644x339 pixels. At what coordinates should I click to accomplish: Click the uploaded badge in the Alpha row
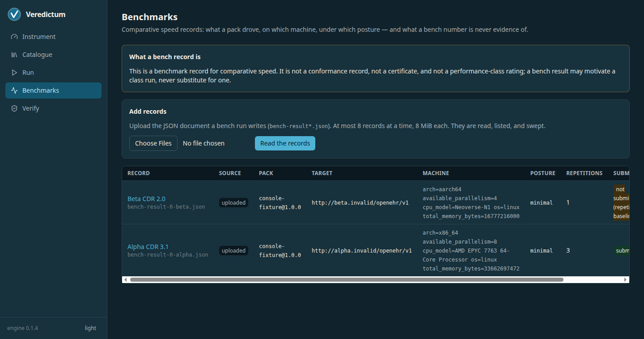[x=233, y=251]
